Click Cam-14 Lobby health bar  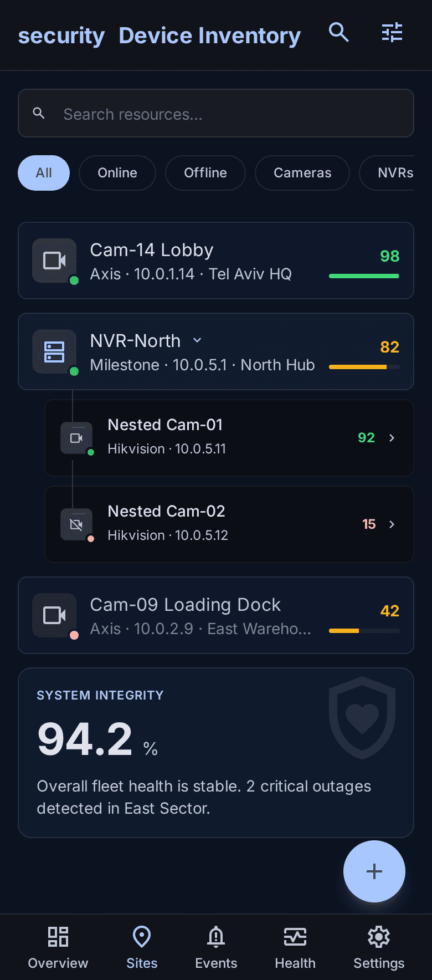pos(364,276)
